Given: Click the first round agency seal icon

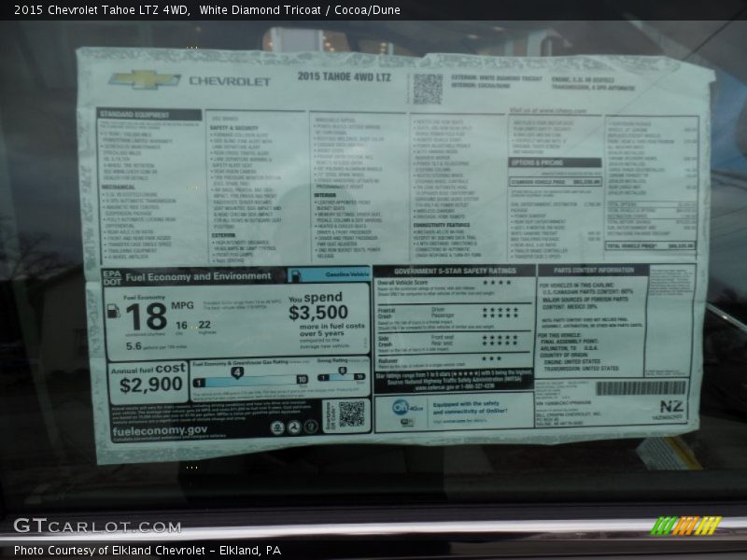Looking at the screenshot, I should click(x=277, y=427).
